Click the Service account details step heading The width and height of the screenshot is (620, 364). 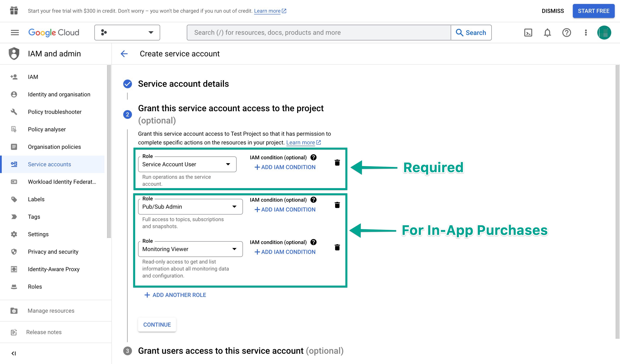click(x=183, y=84)
